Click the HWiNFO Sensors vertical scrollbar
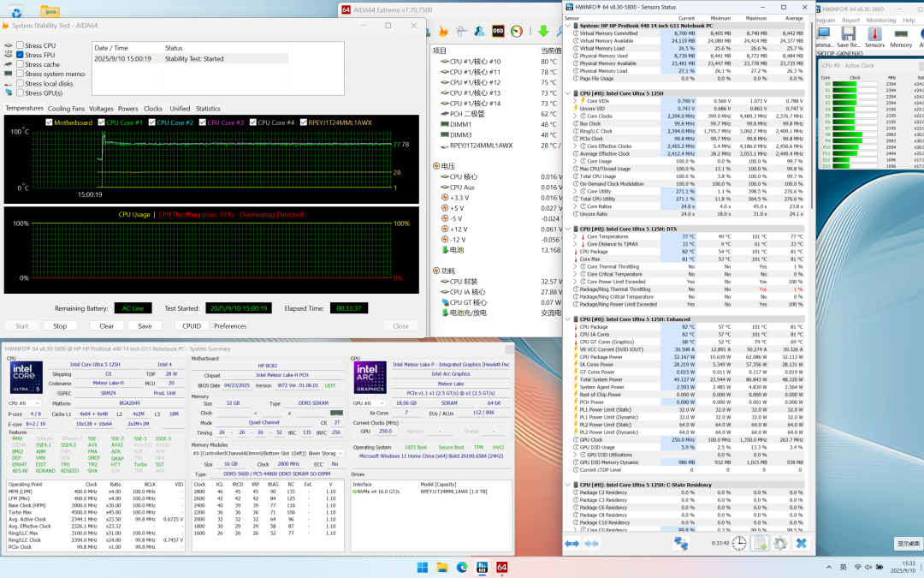The height and width of the screenshot is (578, 924). [x=812, y=115]
